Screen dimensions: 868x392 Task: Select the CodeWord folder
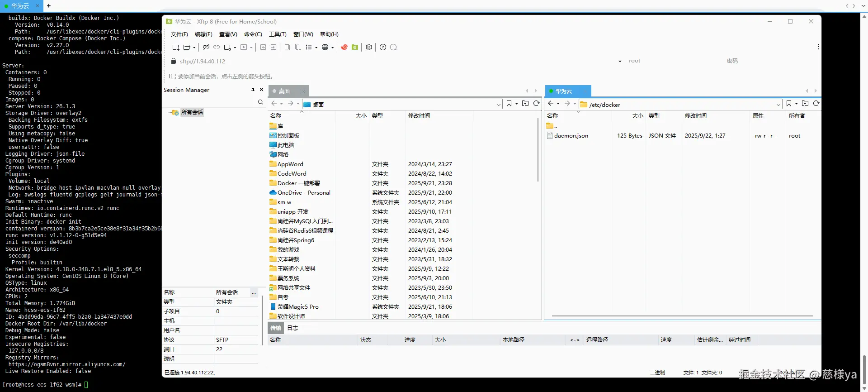(x=292, y=174)
